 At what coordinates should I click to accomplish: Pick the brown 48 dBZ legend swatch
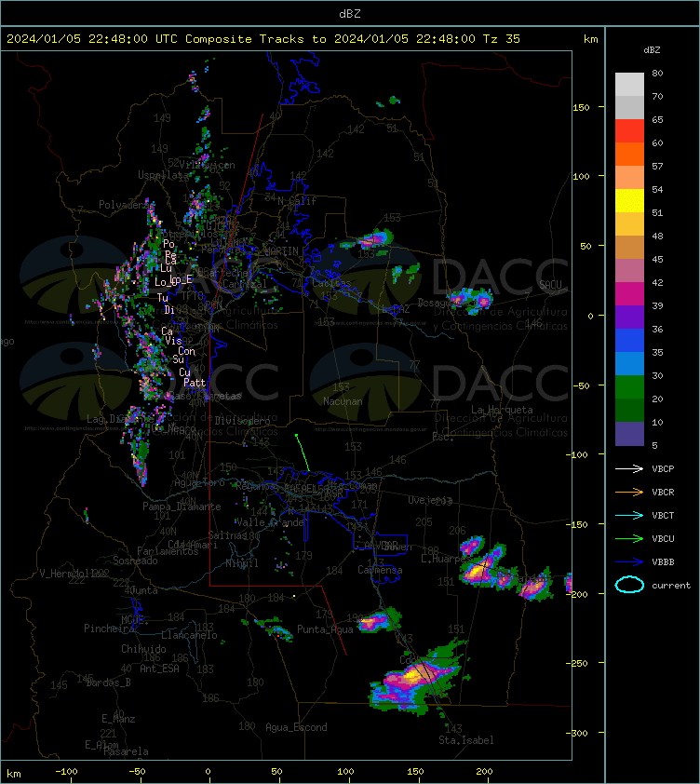(x=629, y=248)
